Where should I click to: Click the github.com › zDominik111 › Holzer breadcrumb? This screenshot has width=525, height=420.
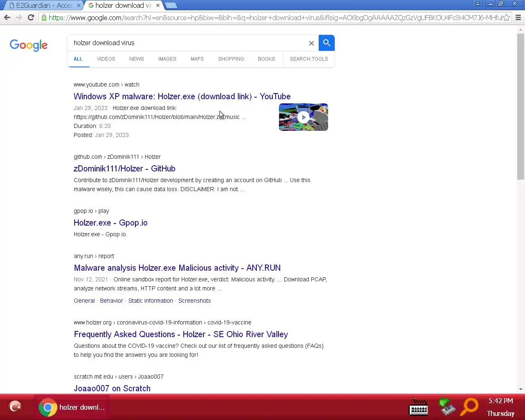117,157
